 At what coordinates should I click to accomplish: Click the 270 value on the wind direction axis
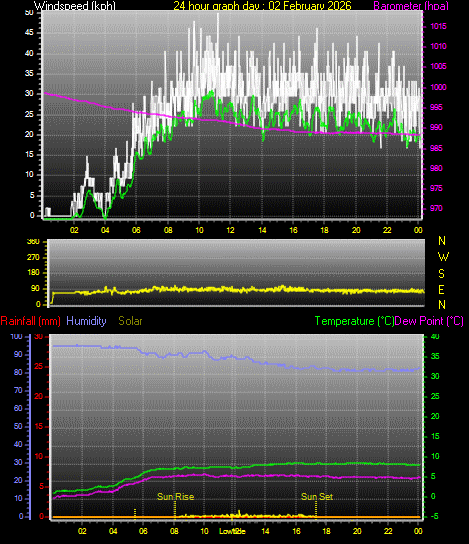[33, 258]
